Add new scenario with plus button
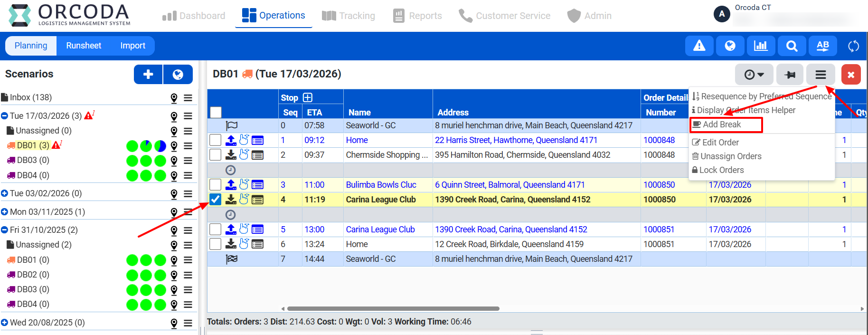 point(148,74)
